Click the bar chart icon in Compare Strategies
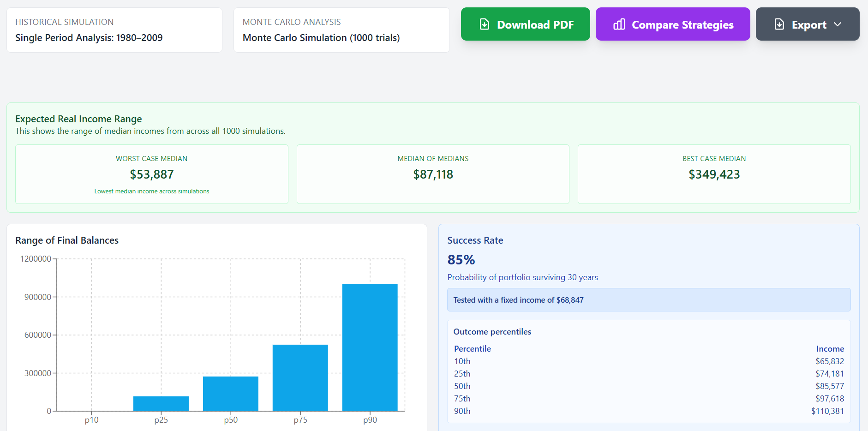Viewport: 868px width, 431px height. pos(619,24)
